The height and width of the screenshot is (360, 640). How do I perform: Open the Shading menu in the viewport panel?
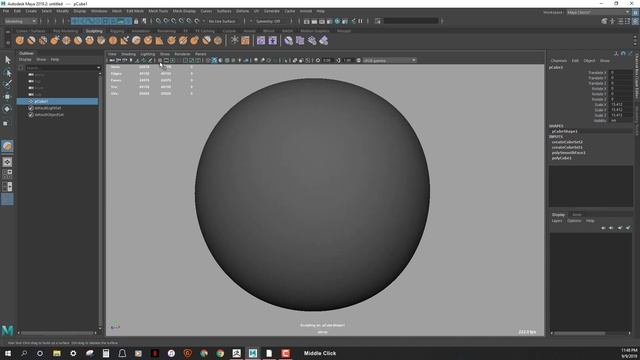[x=128, y=54]
